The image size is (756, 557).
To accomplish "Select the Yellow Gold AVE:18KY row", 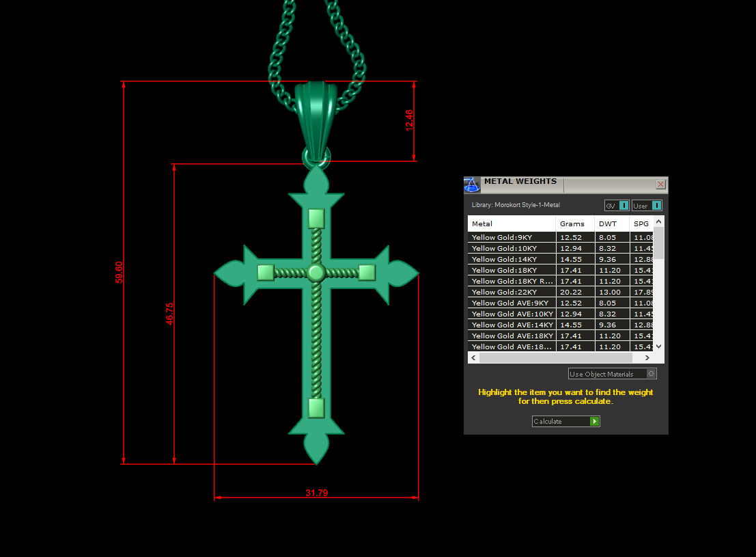I will click(x=560, y=336).
